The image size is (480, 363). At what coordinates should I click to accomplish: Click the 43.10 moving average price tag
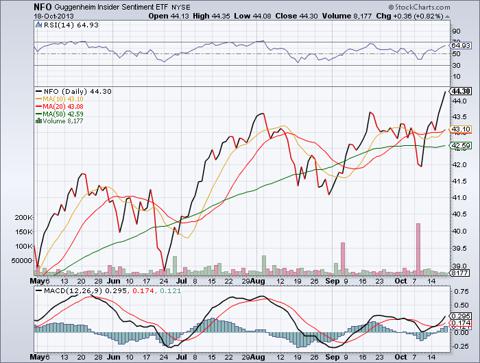coord(461,129)
